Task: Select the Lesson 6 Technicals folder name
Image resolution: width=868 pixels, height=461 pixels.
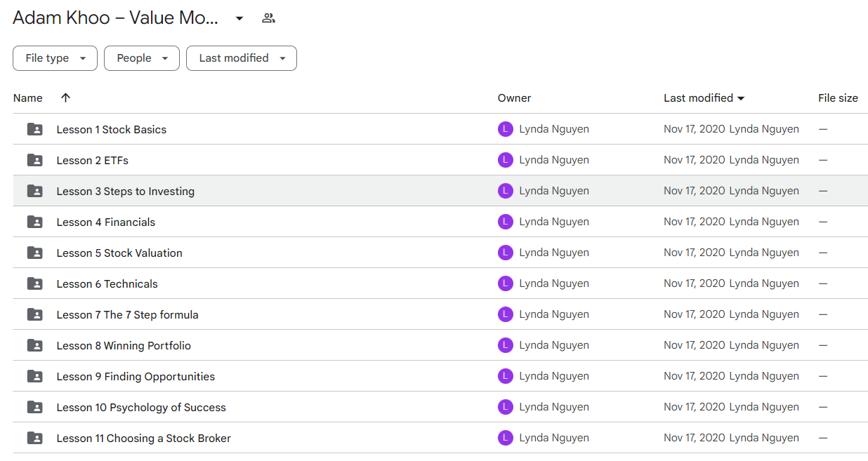Action: [107, 284]
